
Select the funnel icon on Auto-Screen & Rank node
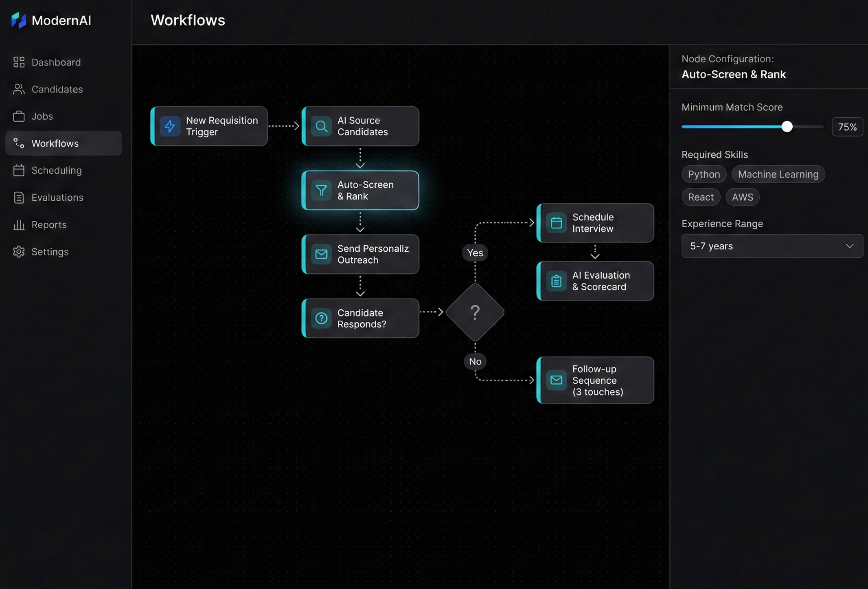pyautogui.click(x=321, y=190)
